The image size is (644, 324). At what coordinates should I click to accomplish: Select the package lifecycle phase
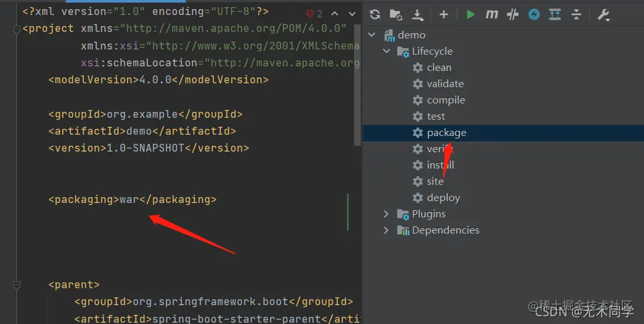(446, 133)
